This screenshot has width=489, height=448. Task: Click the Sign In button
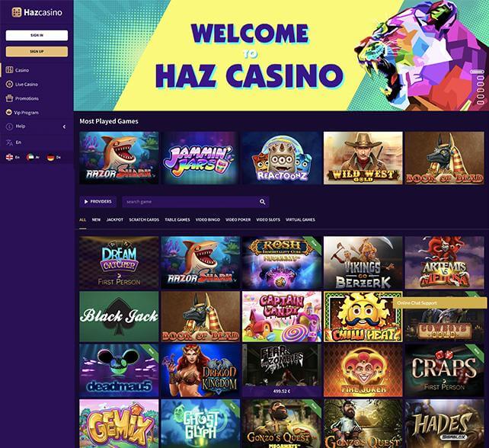click(37, 35)
